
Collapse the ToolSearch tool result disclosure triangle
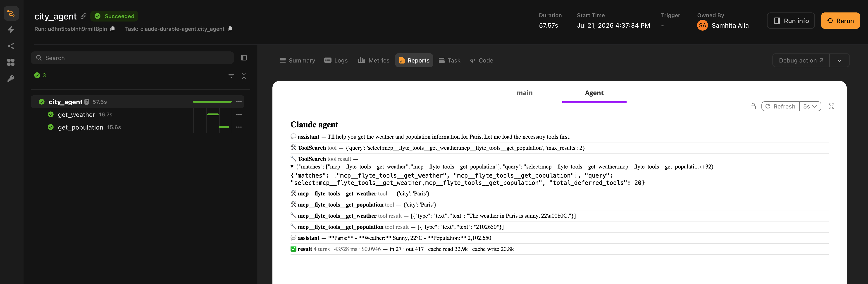coord(292,167)
